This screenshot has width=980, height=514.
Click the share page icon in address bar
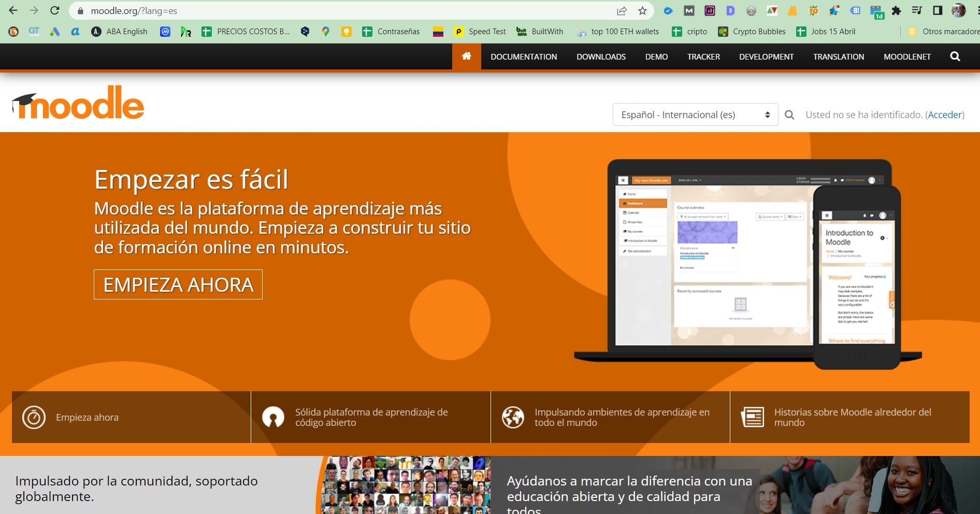tap(622, 11)
